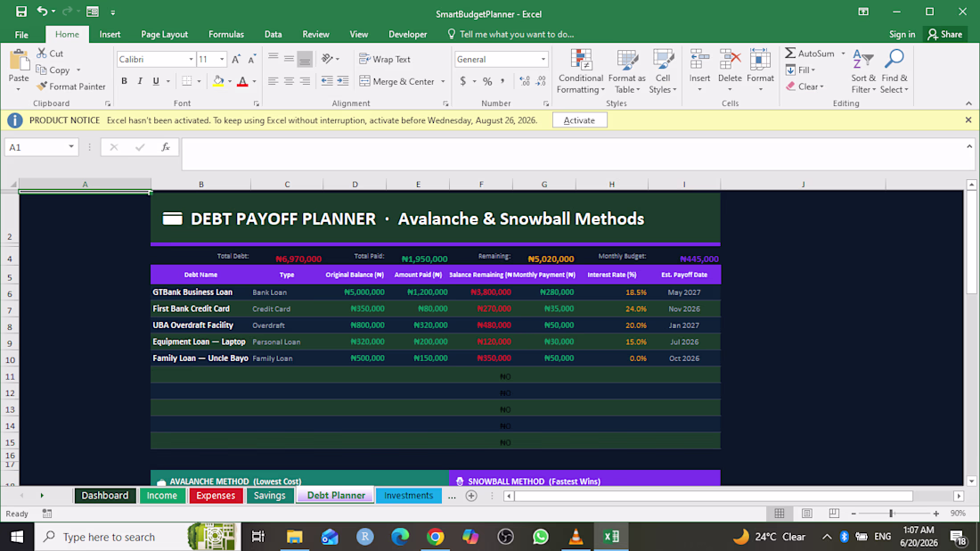Open the Clear dropdown
Screen dimensions: 980x551
[x=805, y=86]
